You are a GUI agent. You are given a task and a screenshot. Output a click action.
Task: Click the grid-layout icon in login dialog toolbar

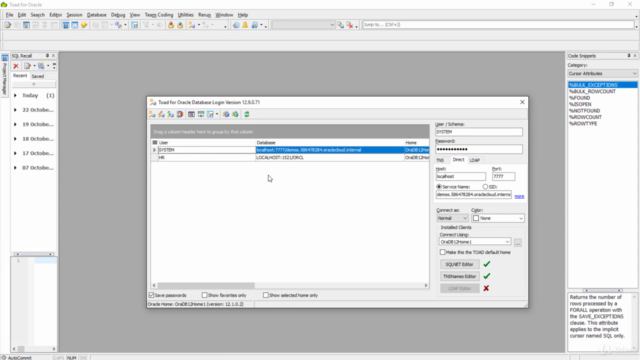pyautogui.click(x=191, y=114)
